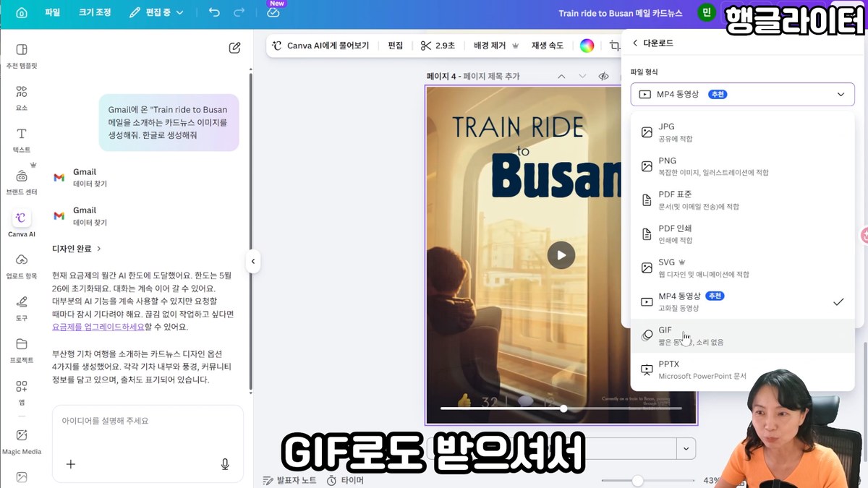Follow the 요금제를 업그레이드하세요 link

[98, 327]
